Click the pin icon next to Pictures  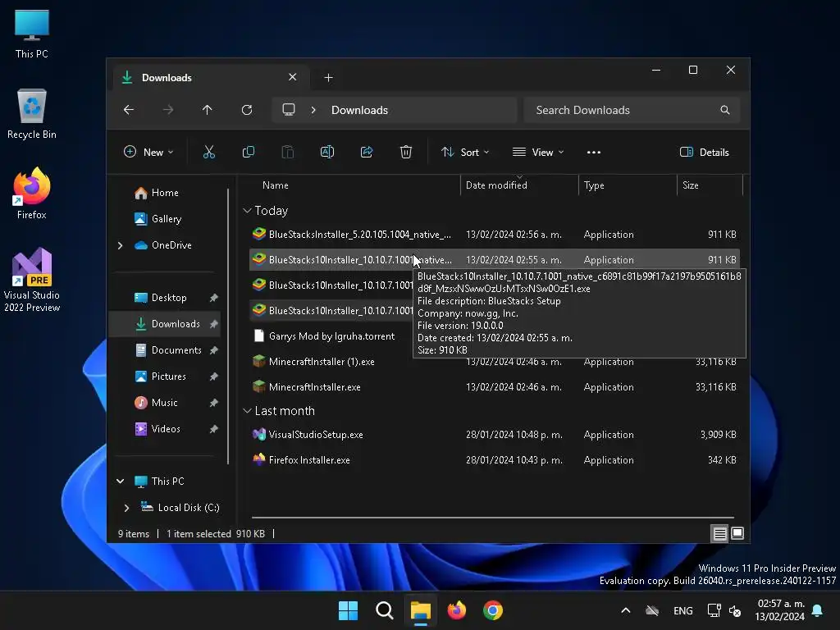214,377
